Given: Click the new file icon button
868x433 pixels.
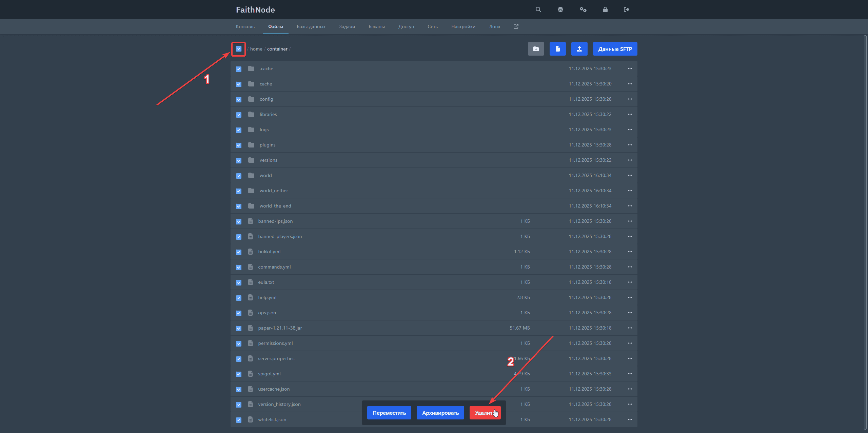Looking at the screenshot, I should pyautogui.click(x=557, y=49).
